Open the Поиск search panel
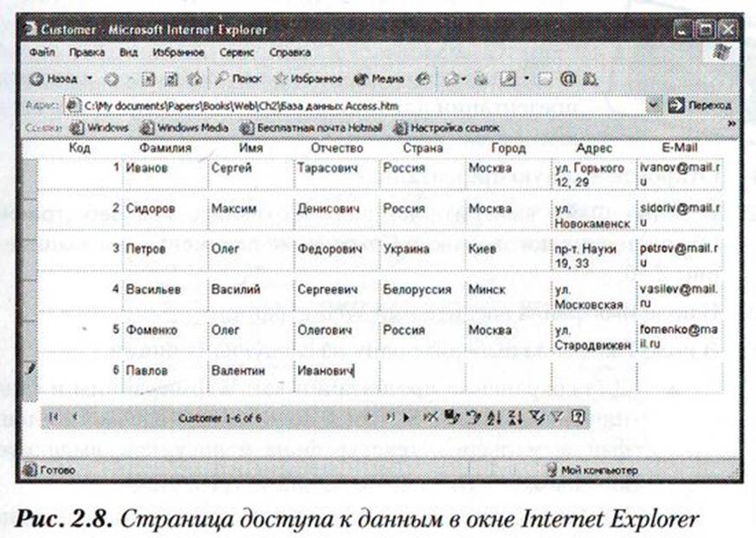 coord(237,79)
